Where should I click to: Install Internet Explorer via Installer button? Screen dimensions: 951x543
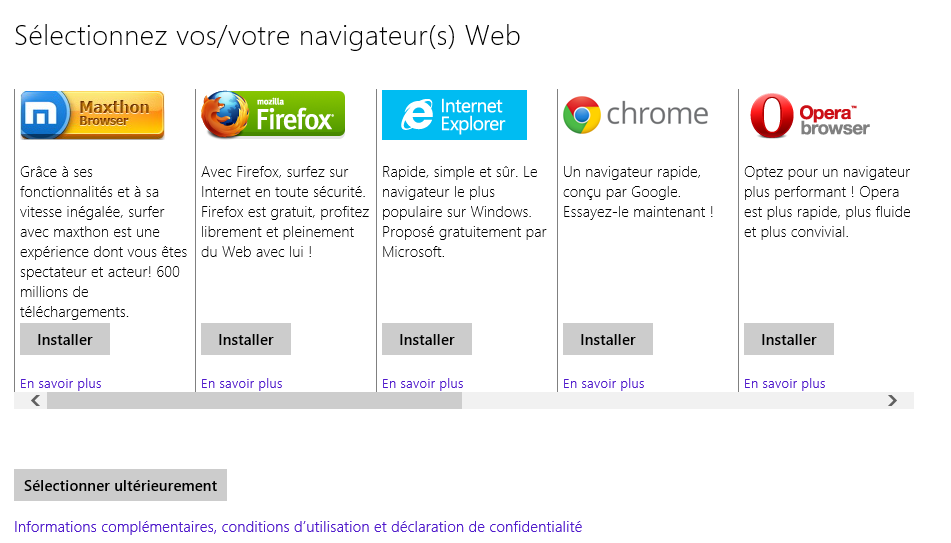tap(427, 339)
